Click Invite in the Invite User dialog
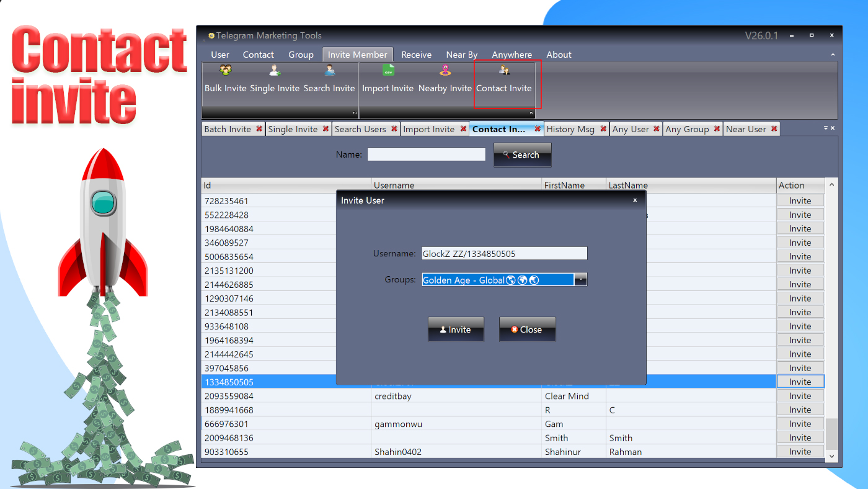 point(456,330)
